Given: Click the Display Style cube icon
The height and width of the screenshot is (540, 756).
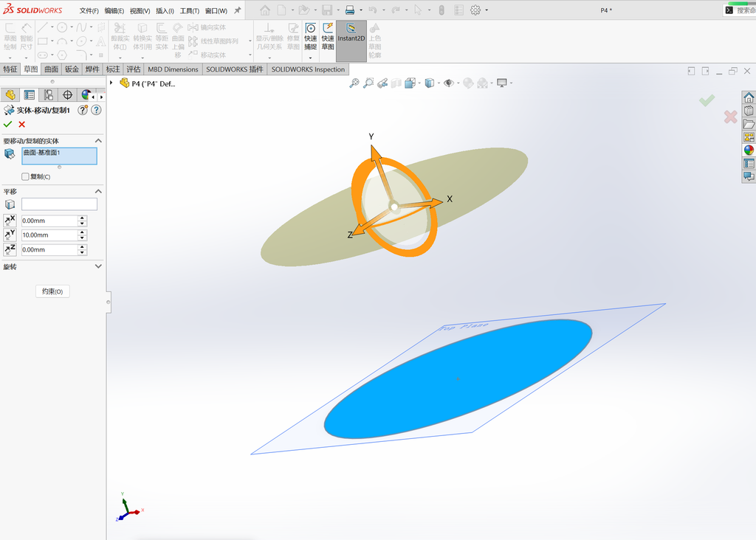Looking at the screenshot, I should pyautogui.click(x=430, y=83).
